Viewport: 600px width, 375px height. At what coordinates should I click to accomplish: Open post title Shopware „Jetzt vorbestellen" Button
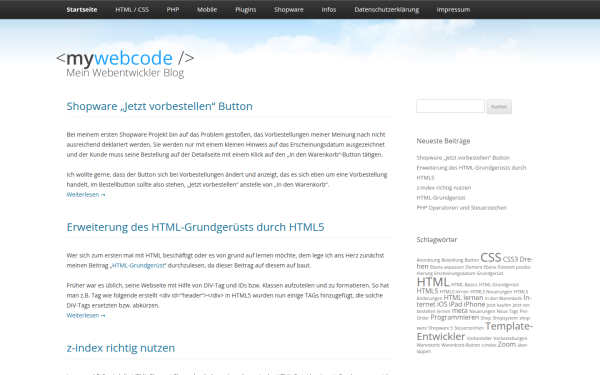click(x=160, y=106)
